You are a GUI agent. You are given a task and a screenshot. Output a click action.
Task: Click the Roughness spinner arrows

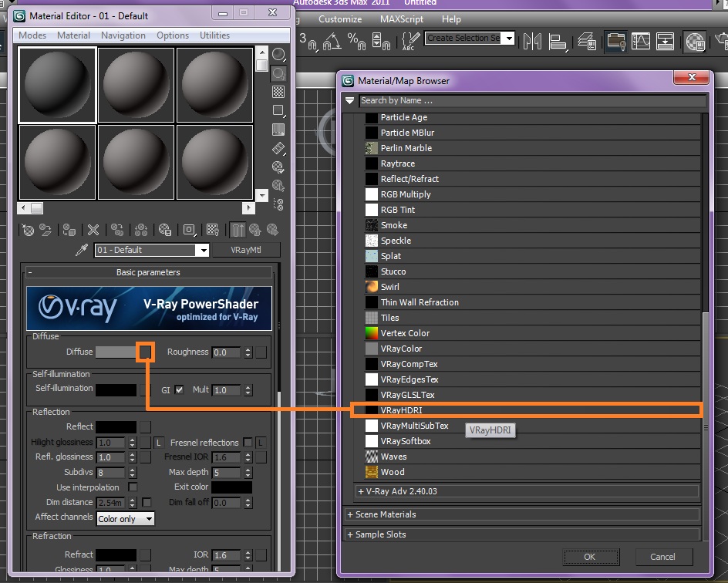[x=248, y=352]
